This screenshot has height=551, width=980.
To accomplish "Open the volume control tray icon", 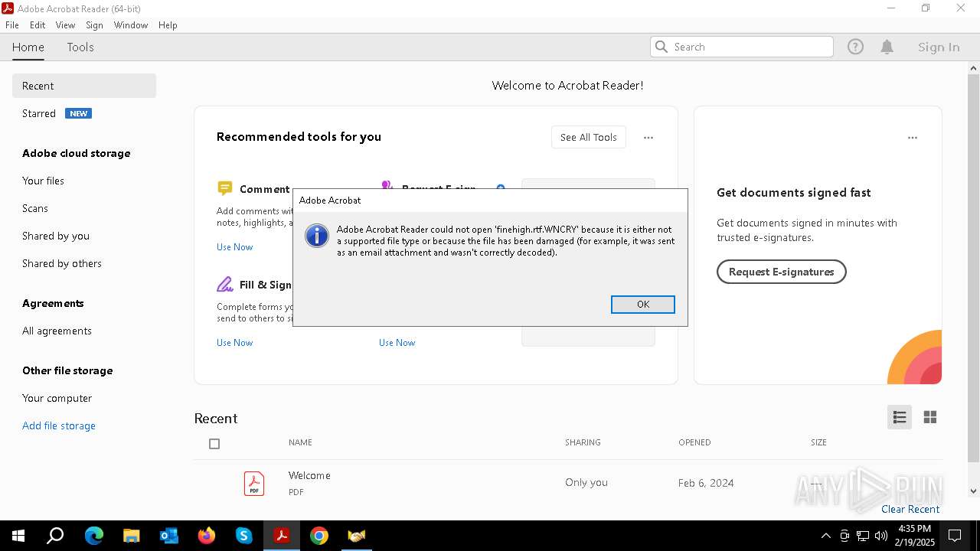I will click(x=881, y=536).
